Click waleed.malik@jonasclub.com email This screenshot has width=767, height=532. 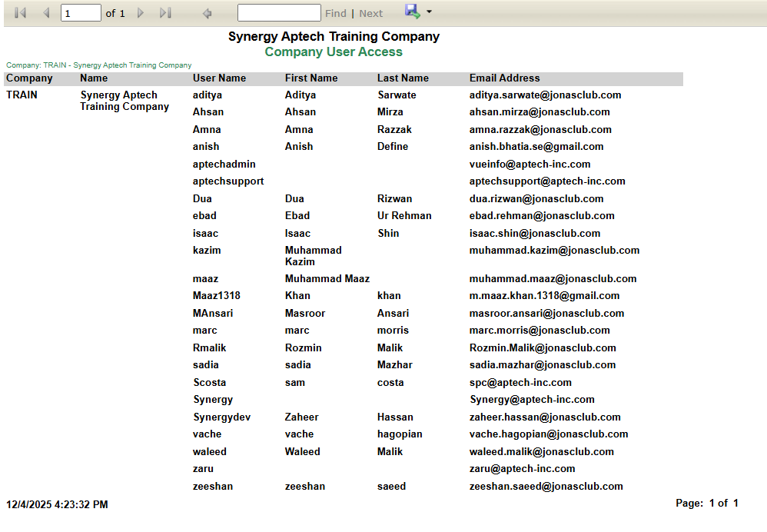click(x=542, y=452)
